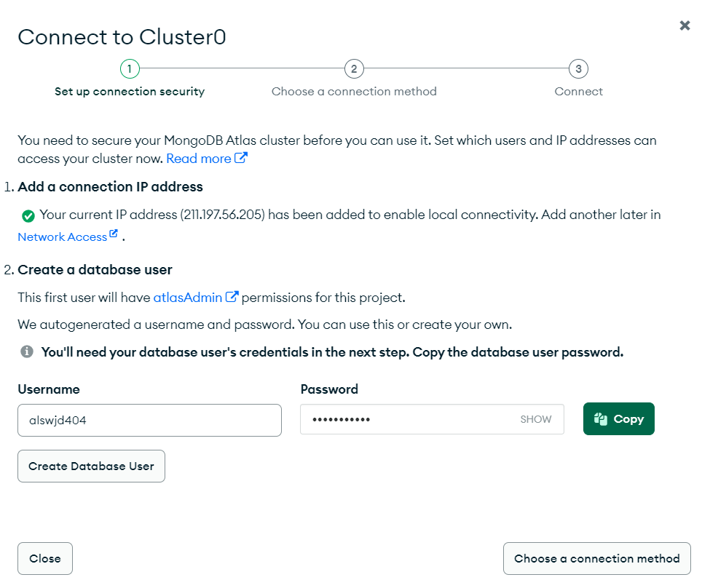Open the atlasAdmin permissions link
Viewport: 702px width, 588px height.
[188, 298]
